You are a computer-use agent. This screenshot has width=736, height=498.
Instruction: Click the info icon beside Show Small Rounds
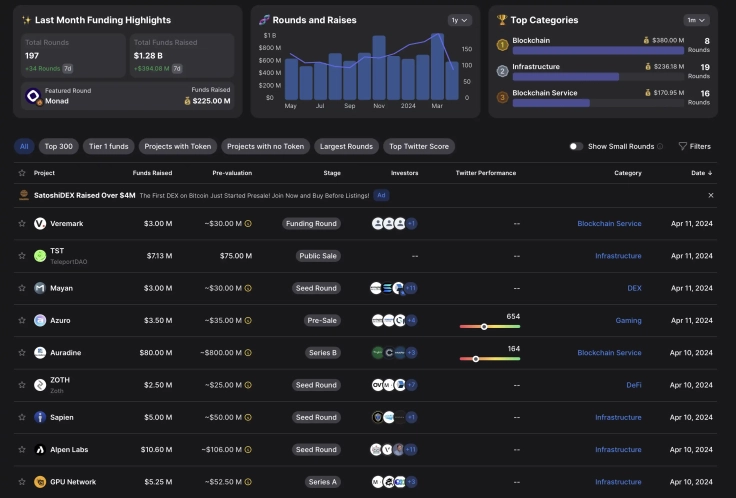point(660,146)
